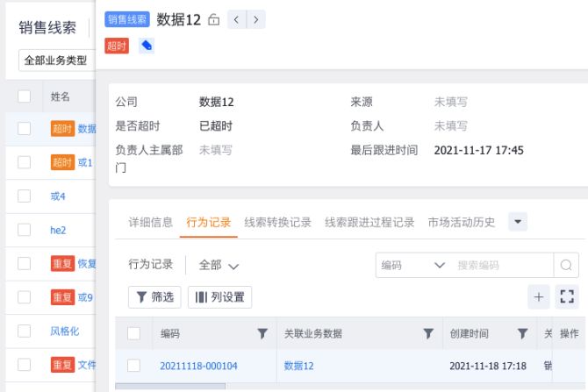Open the 全部业务类型 dropdown
Screen dimensions: 588x392
[54, 60]
